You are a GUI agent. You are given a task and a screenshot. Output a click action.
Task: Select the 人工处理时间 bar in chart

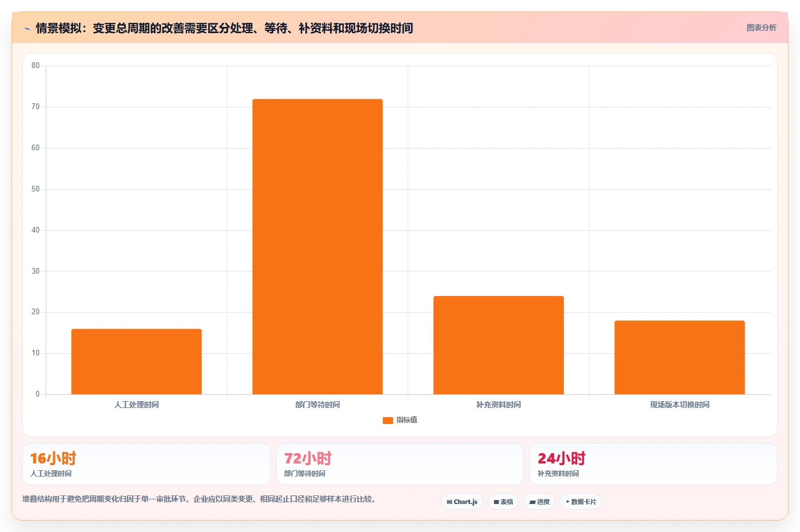coord(137,362)
